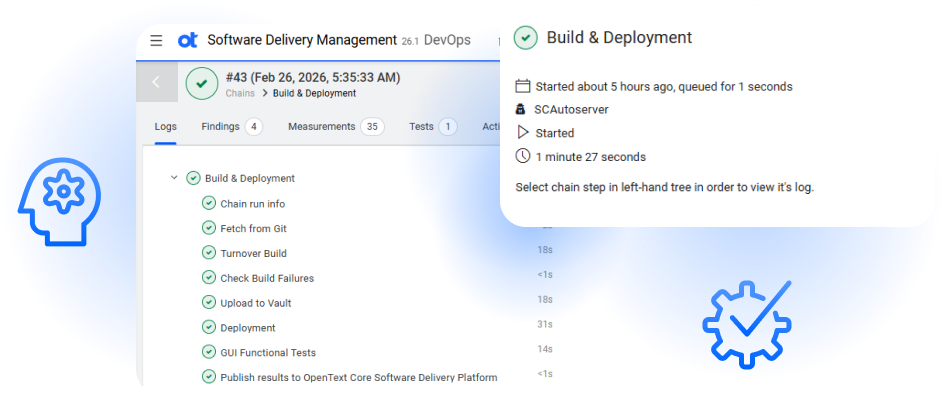Select the Upload to Vault step
The height and width of the screenshot is (404, 944).
click(x=256, y=303)
